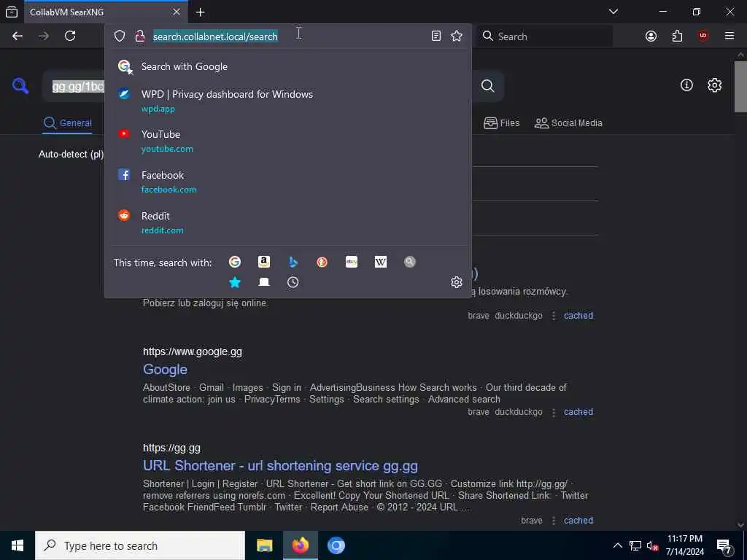The height and width of the screenshot is (560, 747).
Task: Choose the WPD Privacy dashboard suggestion
Action: 287,101
